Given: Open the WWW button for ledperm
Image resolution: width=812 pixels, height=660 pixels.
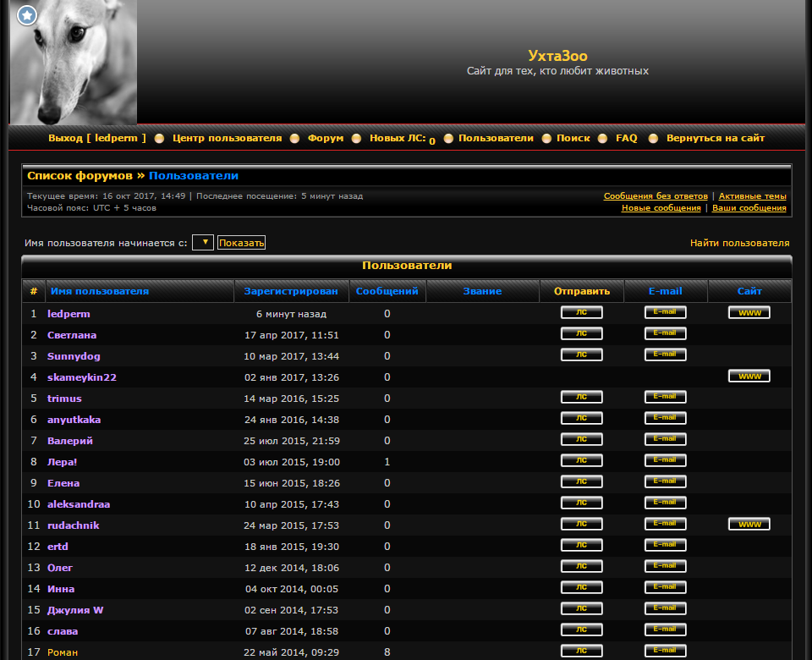Looking at the screenshot, I should click(x=749, y=313).
